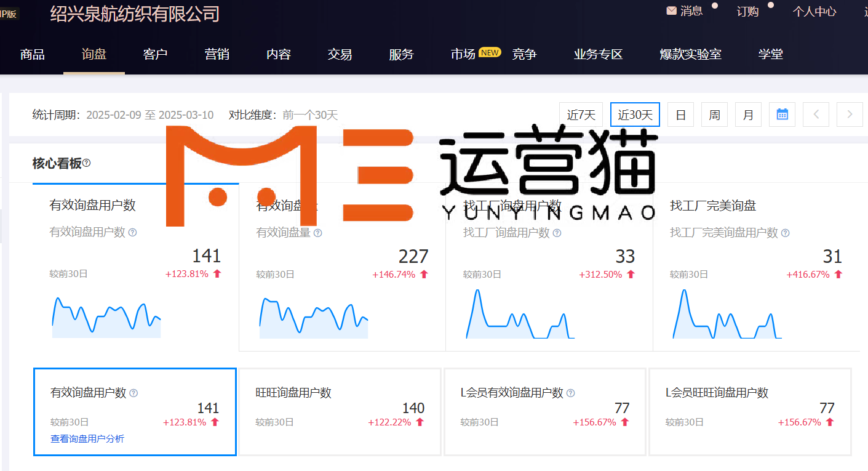Image resolution: width=868 pixels, height=471 pixels.
Task: Click help icon beside L会员有效询盘用户数
Action: click(x=570, y=393)
